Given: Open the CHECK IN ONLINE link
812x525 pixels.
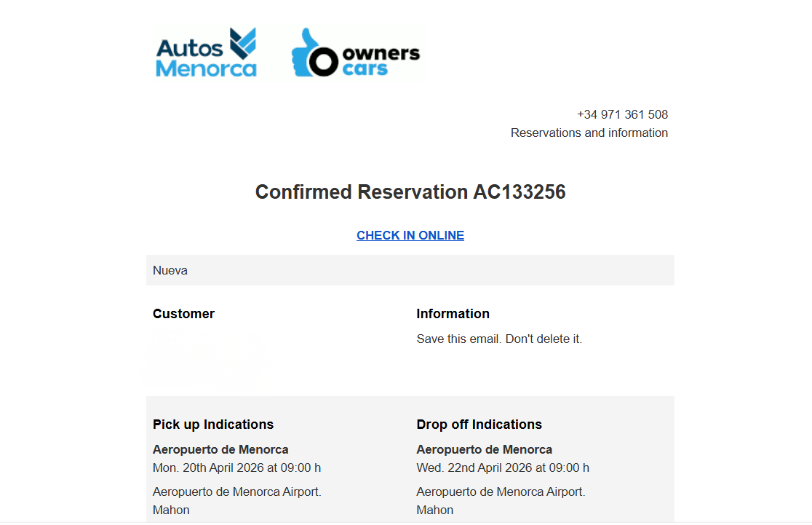Looking at the screenshot, I should tap(410, 235).
